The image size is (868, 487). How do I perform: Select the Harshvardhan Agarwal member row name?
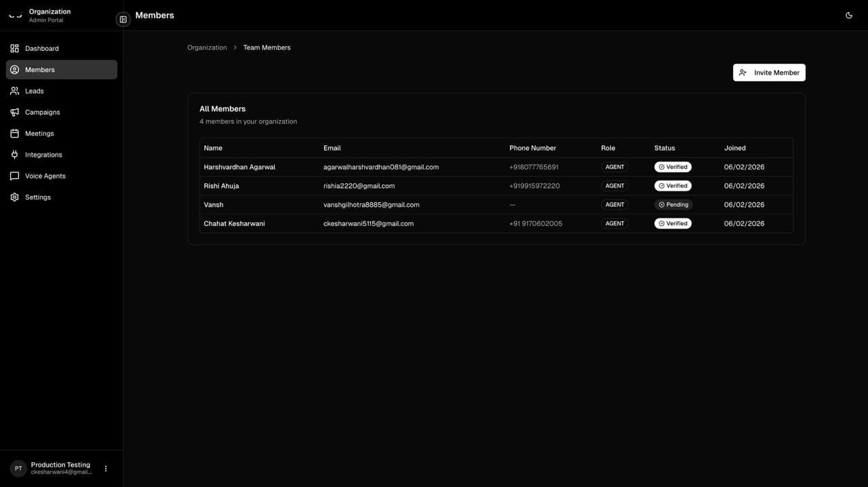point(239,167)
